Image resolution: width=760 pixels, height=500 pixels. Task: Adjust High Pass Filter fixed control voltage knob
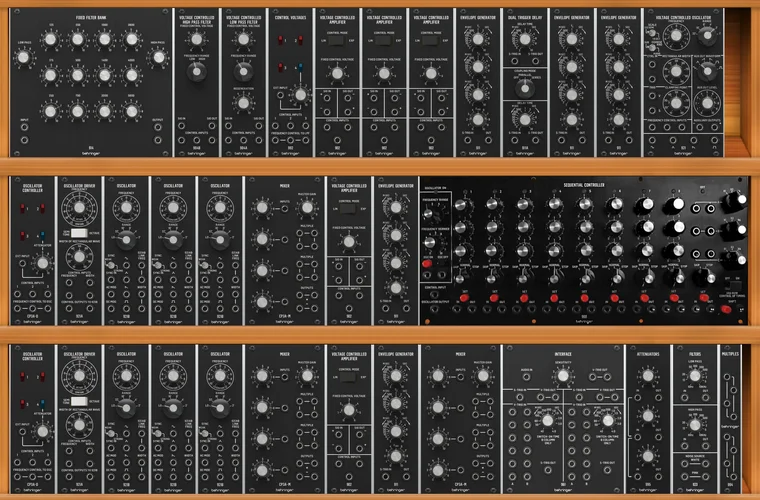pos(196,39)
